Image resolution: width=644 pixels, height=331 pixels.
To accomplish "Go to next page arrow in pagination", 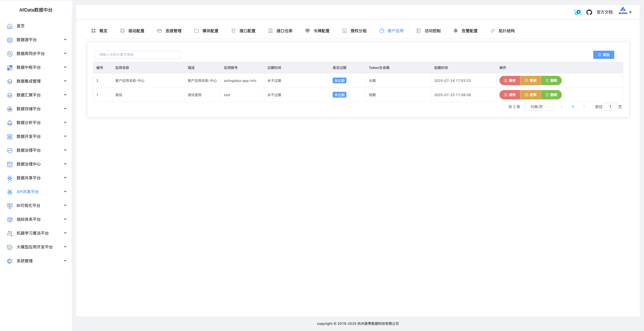I will (584, 107).
